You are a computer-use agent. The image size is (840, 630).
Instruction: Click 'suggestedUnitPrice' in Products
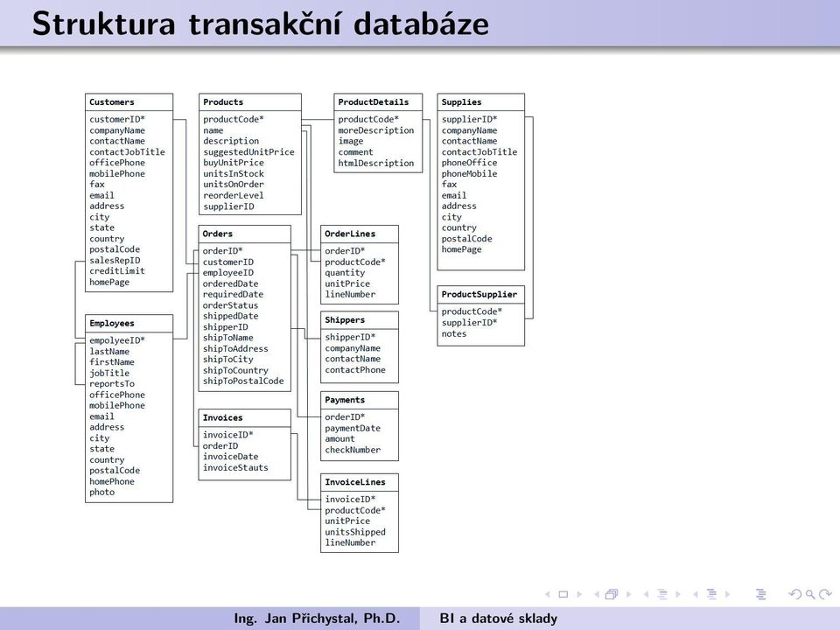[x=248, y=151]
